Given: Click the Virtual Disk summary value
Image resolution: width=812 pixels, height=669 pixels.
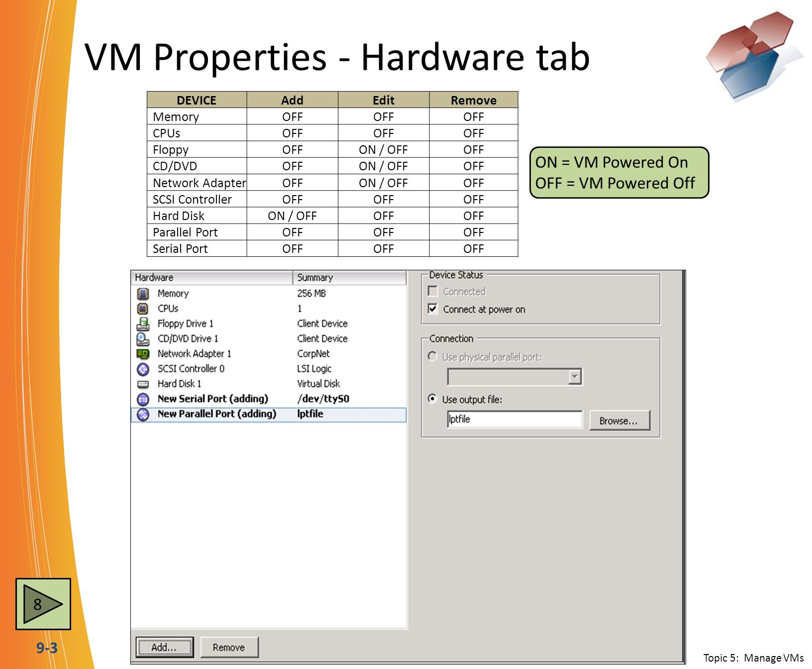Looking at the screenshot, I should [318, 384].
